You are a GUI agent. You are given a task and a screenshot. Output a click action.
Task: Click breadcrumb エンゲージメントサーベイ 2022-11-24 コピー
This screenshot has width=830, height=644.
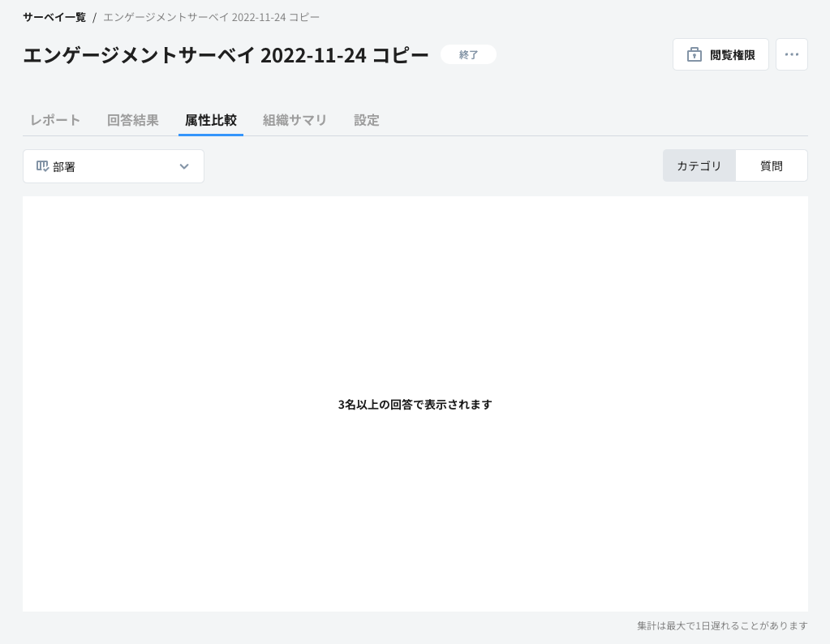[211, 17]
